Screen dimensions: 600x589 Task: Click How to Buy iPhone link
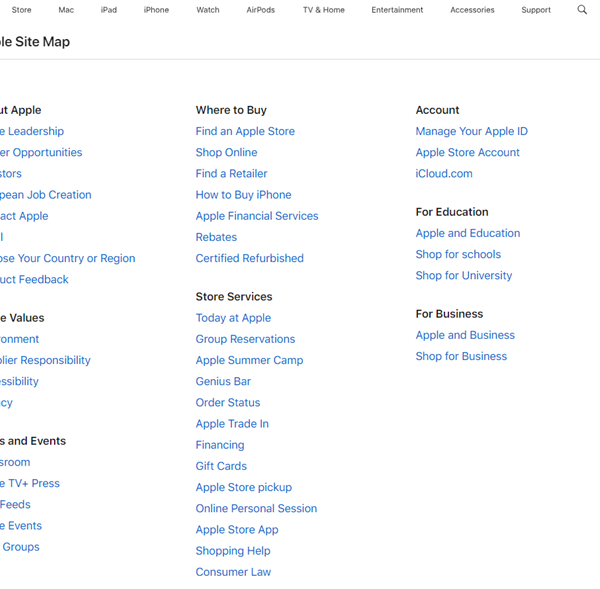tap(243, 195)
